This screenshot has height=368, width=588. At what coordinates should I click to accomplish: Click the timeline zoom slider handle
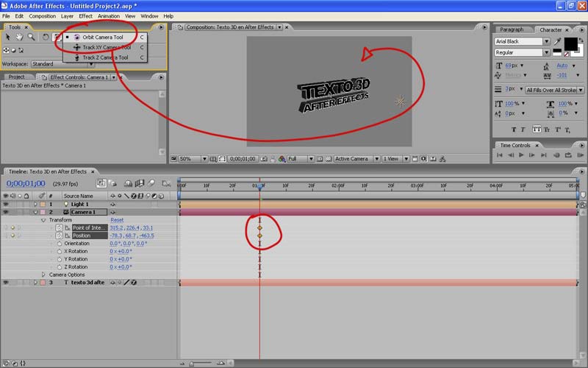point(192,364)
